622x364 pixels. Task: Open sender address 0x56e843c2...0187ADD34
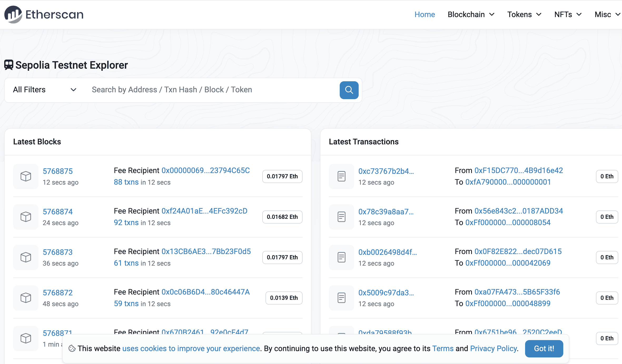519,211
